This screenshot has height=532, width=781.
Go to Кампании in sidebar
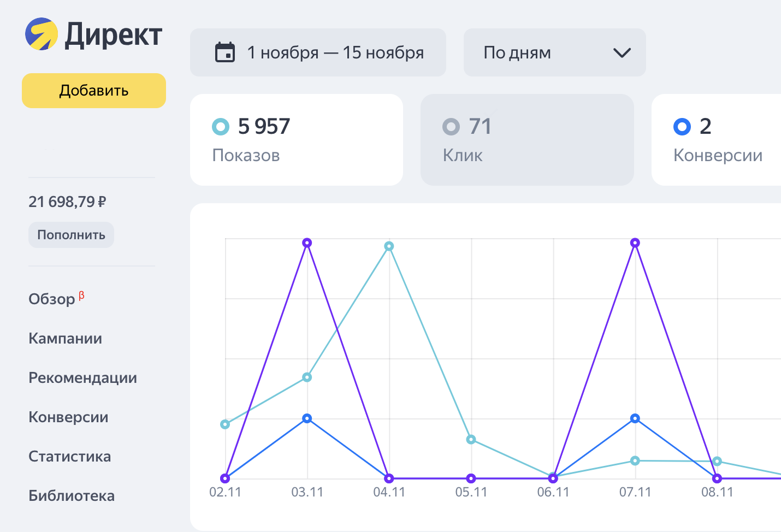pyautogui.click(x=65, y=339)
